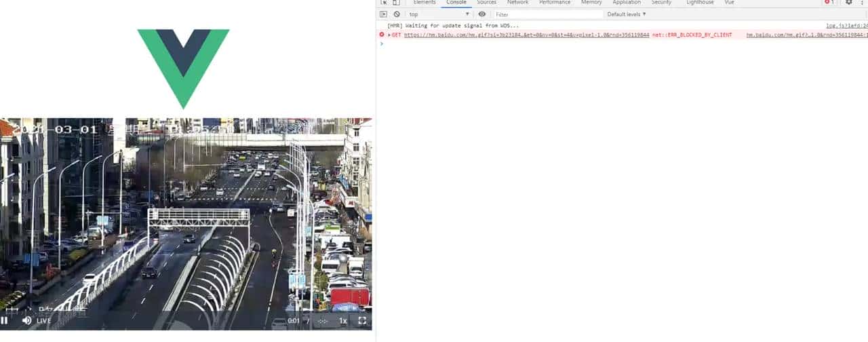The width and height of the screenshot is (868, 342).
Task: Open the log.js source link
Action: 846,26
